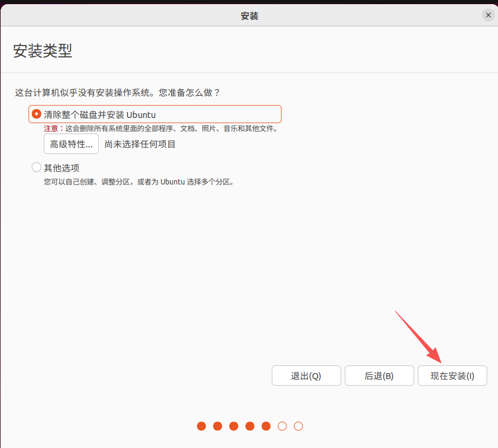This screenshot has width=498, height=448.
Task: Go back with the "后退(B)" button
Action: pyautogui.click(x=379, y=376)
